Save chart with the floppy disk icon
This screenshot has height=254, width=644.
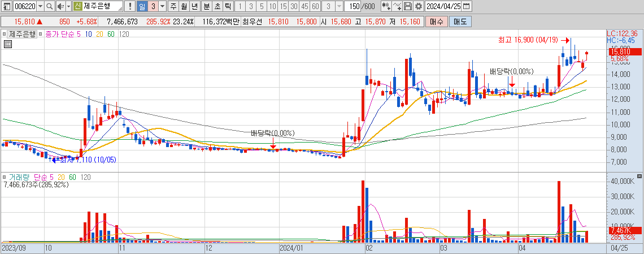407,6
